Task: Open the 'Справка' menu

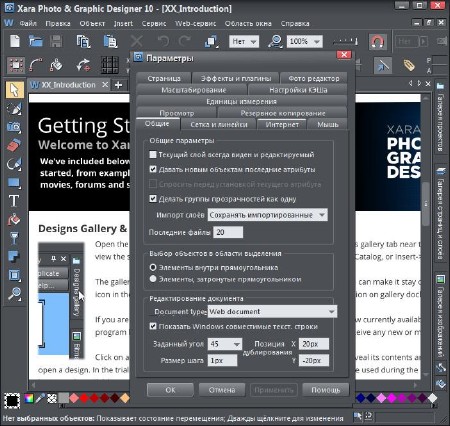Action: coord(295,23)
